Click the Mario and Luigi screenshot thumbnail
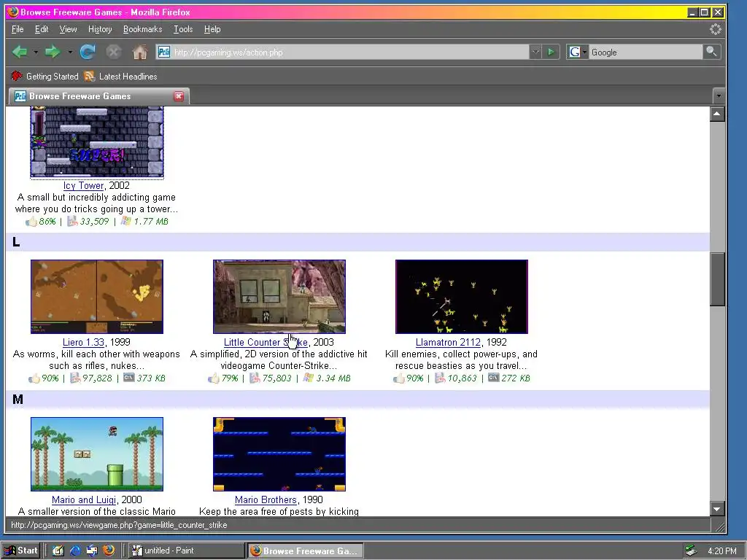 point(97,454)
